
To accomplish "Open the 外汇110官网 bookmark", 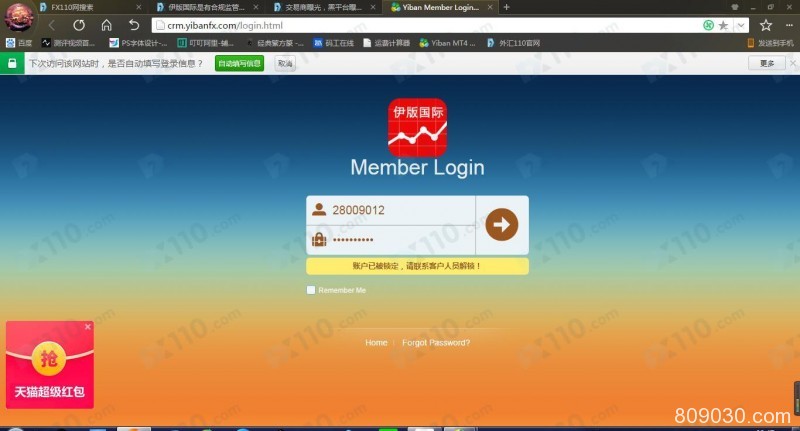I will (x=513, y=43).
